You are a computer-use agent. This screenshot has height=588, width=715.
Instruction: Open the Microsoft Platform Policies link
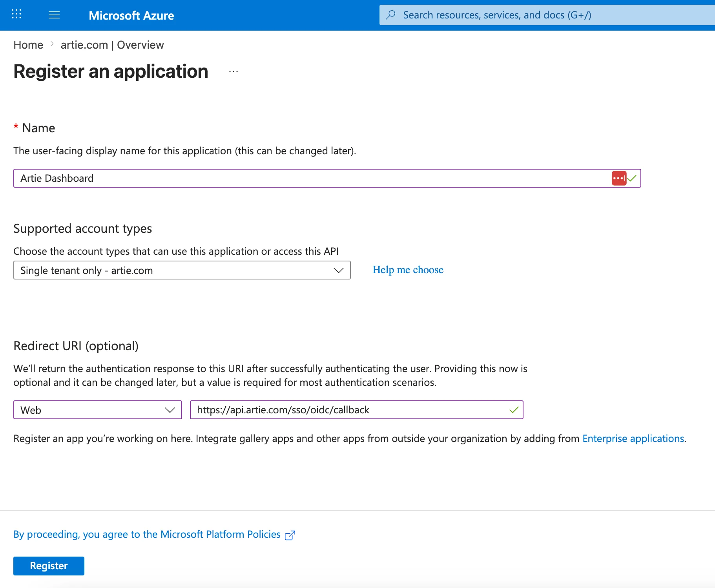[147, 534]
